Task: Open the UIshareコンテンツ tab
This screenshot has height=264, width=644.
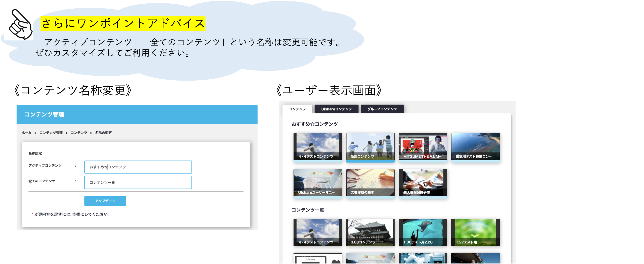Action: [336, 109]
